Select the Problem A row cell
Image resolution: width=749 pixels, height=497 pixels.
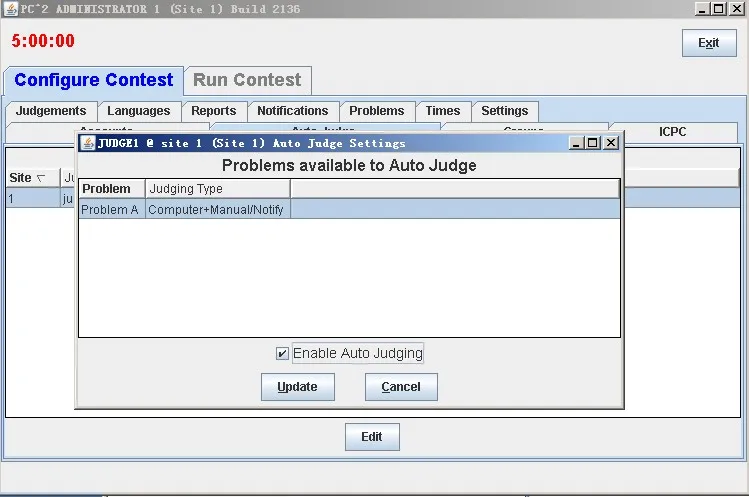tap(112, 209)
